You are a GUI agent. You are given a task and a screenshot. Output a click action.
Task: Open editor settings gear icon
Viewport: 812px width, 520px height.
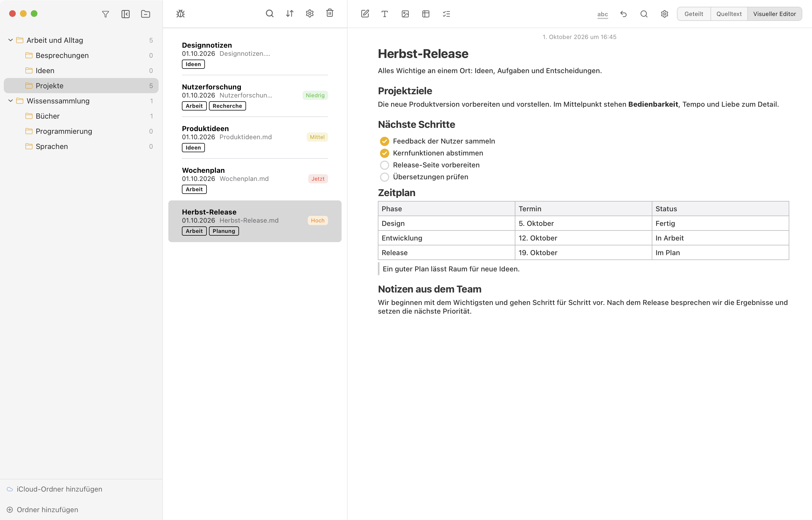664,14
